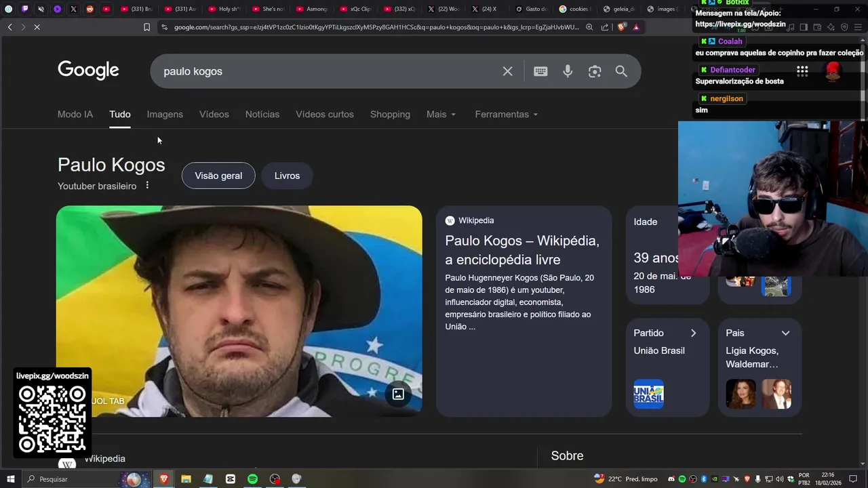The height and width of the screenshot is (488, 868).
Task: Open the weather widget showing 22°C
Action: point(626,479)
